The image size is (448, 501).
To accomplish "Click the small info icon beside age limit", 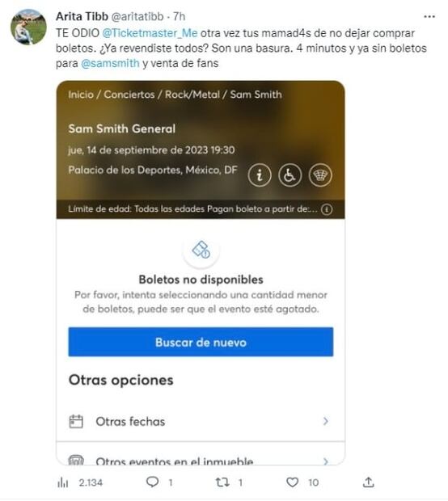I will [327, 209].
